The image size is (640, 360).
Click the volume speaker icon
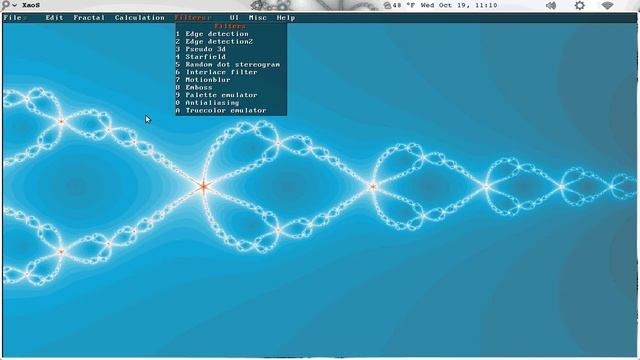(x=551, y=5)
